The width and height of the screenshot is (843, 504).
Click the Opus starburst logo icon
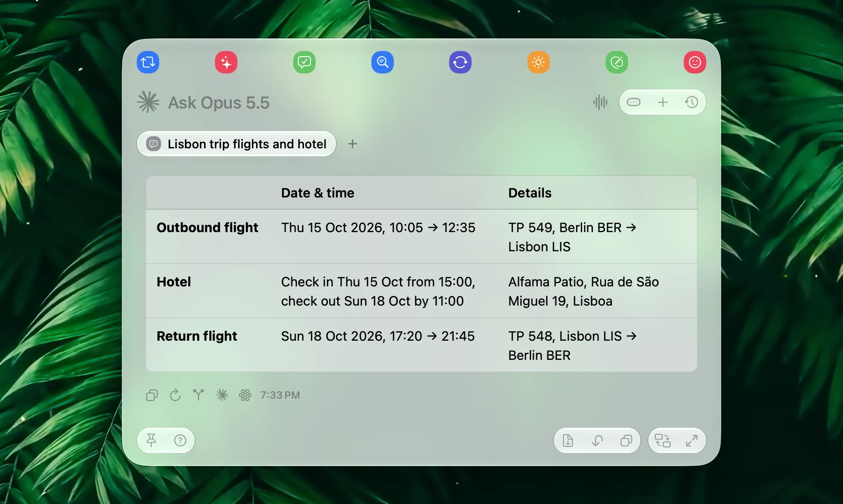click(148, 102)
